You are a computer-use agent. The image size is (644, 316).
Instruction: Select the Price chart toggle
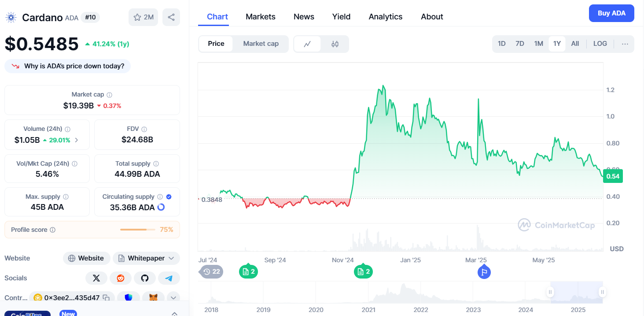(x=216, y=44)
